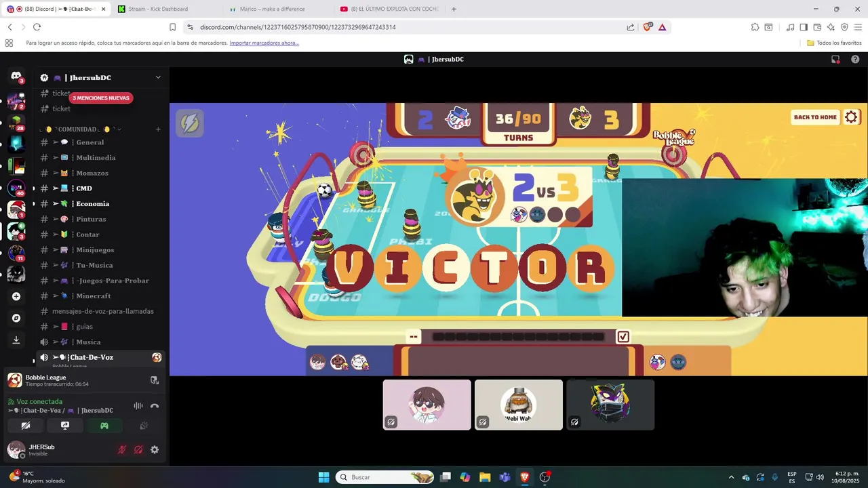Click BACK TO HOME game button
This screenshot has height=488, width=868.
pyautogui.click(x=815, y=117)
